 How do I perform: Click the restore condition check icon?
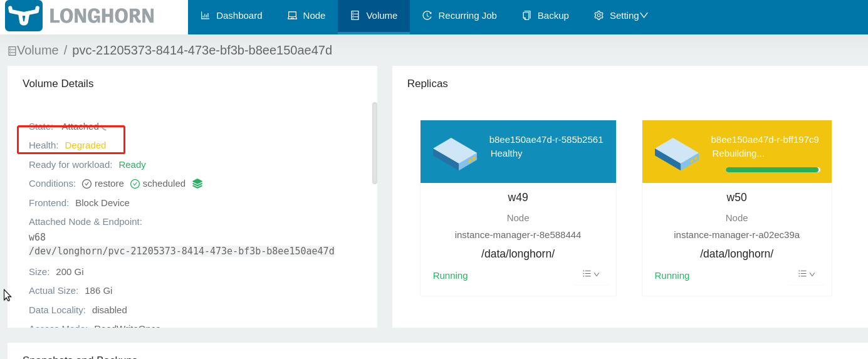coord(86,184)
